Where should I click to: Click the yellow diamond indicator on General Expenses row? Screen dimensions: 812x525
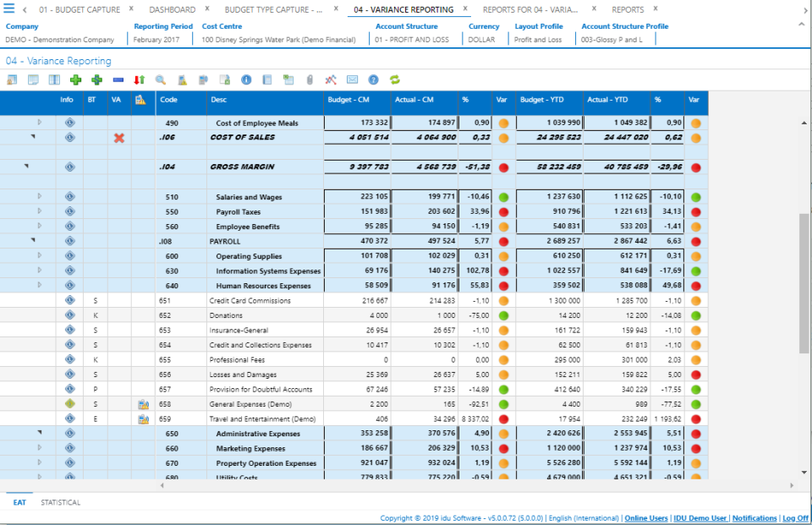point(70,404)
